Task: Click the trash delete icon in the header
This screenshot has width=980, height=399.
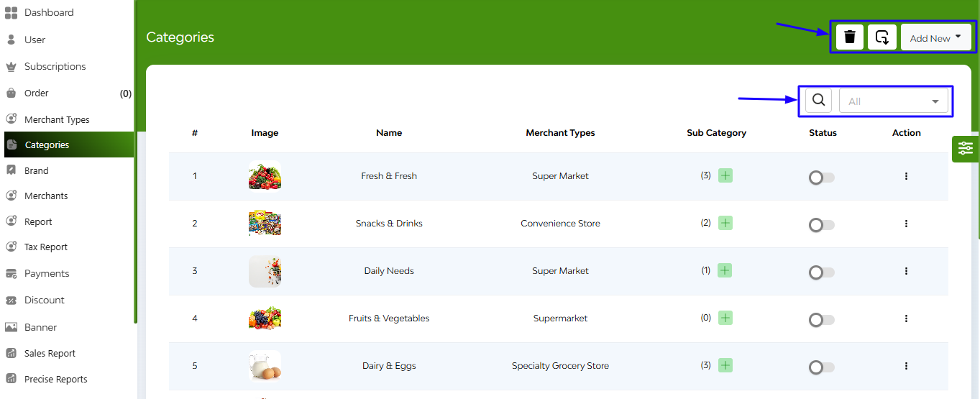Action: coord(850,37)
